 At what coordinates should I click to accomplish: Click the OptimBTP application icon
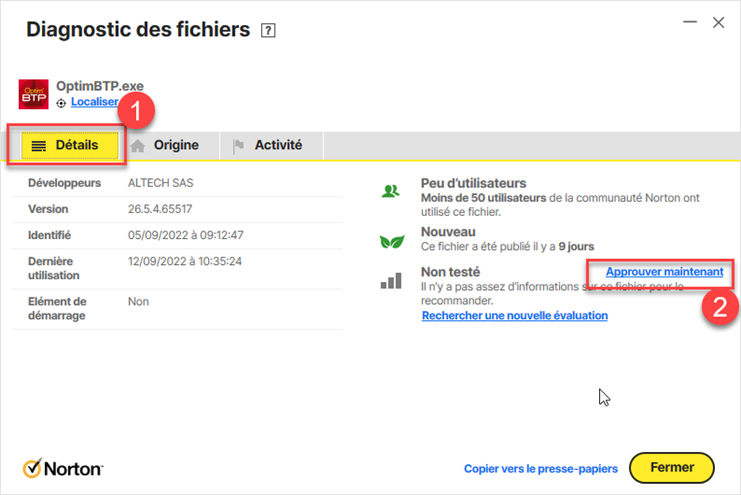pyautogui.click(x=34, y=94)
